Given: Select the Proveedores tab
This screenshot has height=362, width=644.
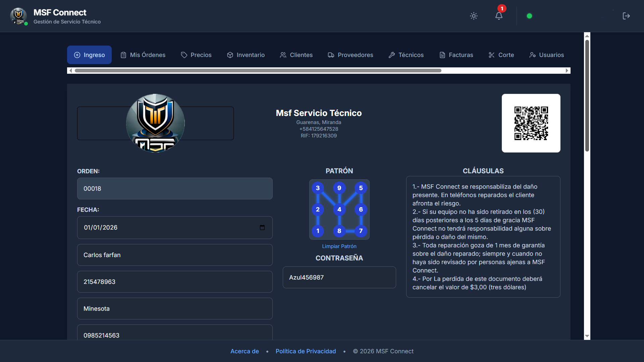Looking at the screenshot, I should pyautogui.click(x=351, y=55).
